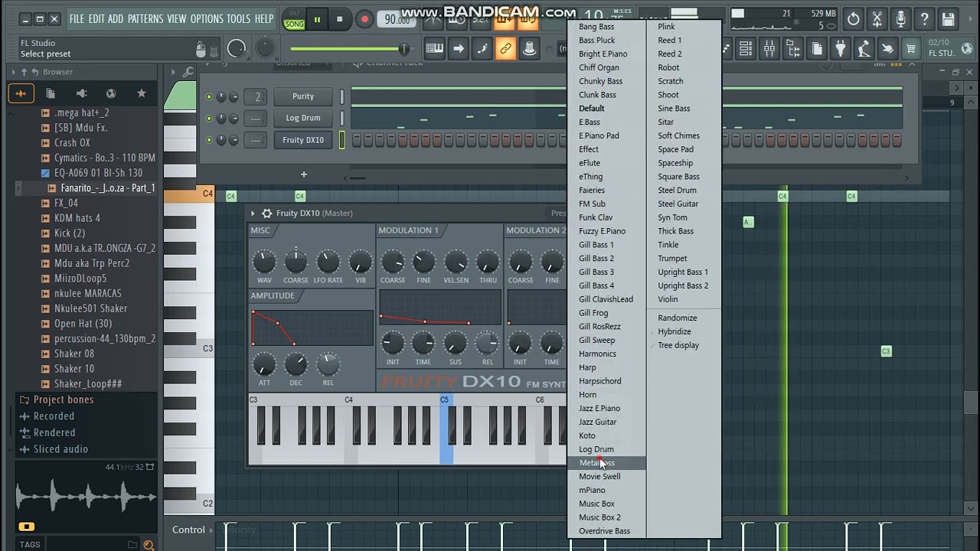Expand the Sliced audio folder

point(60,449)
